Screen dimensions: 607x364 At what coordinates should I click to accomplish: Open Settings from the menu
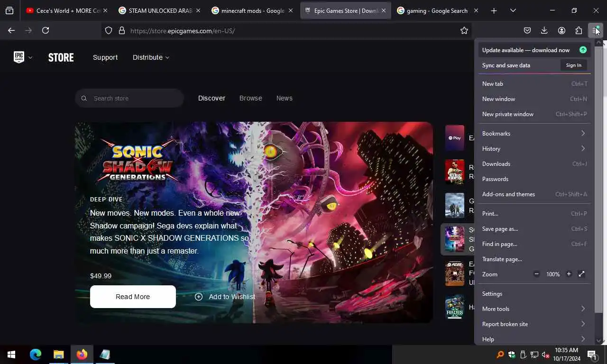pos(534,293)
